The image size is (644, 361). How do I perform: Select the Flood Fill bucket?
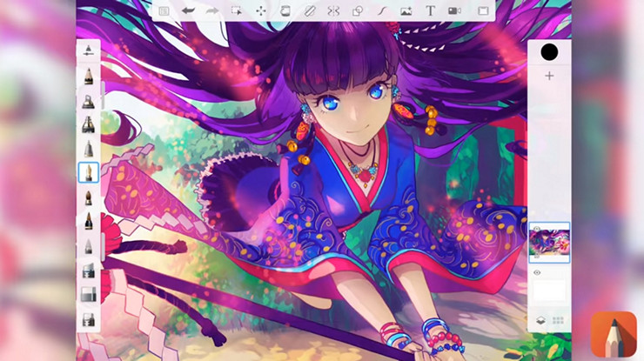[285, 10]
